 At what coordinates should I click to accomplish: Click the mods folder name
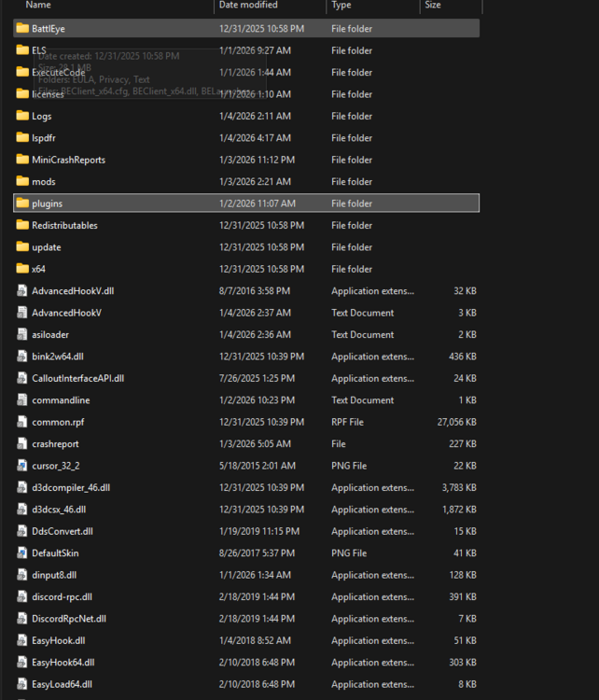[x=43, y=182]
